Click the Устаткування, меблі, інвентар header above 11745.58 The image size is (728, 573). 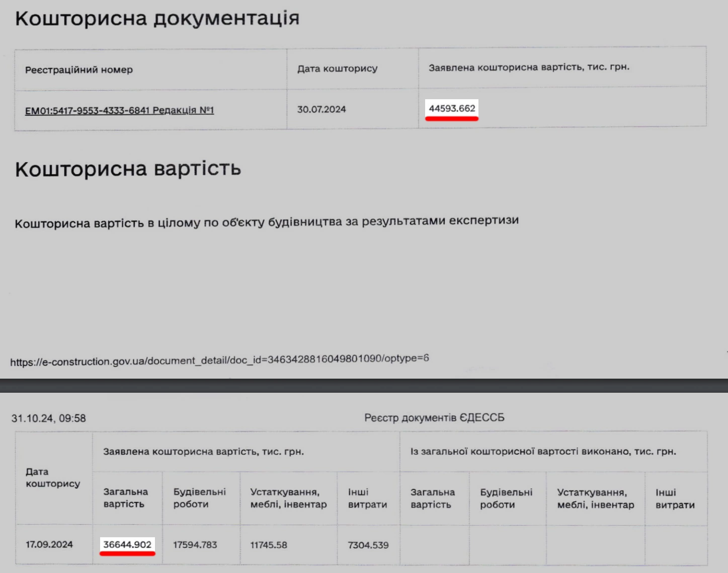tap(288, 498)
